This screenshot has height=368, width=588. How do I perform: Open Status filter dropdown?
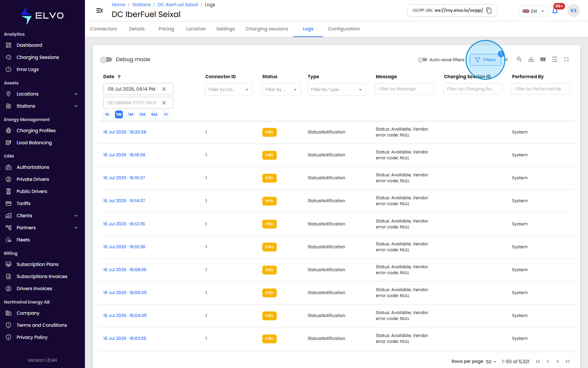(x=281, y=89)
